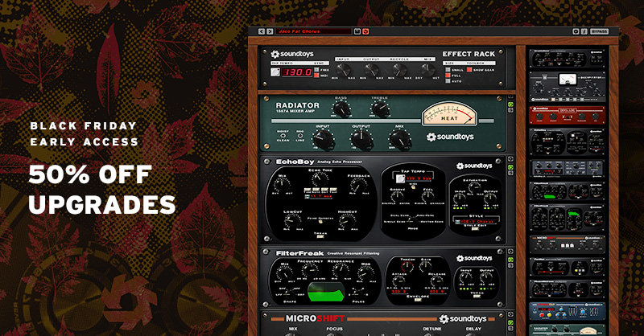644x336 pixels.
Task: Toggle the BYPASS button
Action: [x=599, y=31]
